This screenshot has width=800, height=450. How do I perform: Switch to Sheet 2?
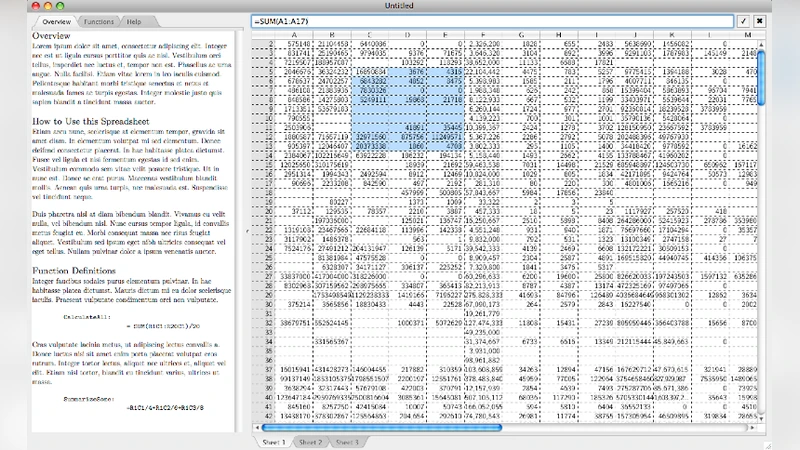tap(310, 441)
